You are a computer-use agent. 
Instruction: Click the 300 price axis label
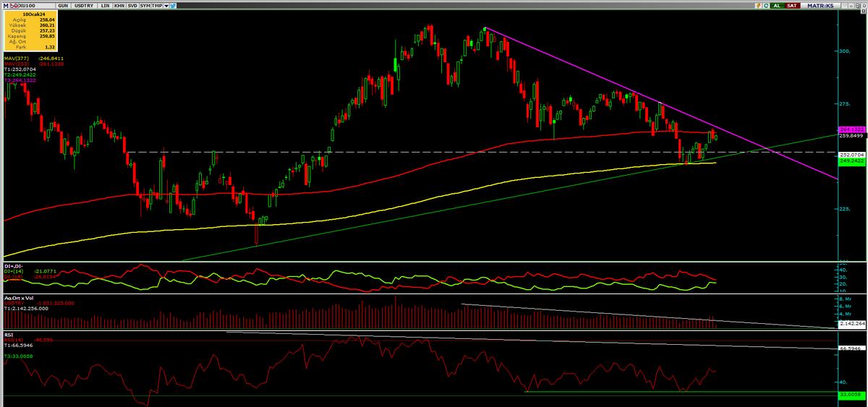[x=843, y=51]
